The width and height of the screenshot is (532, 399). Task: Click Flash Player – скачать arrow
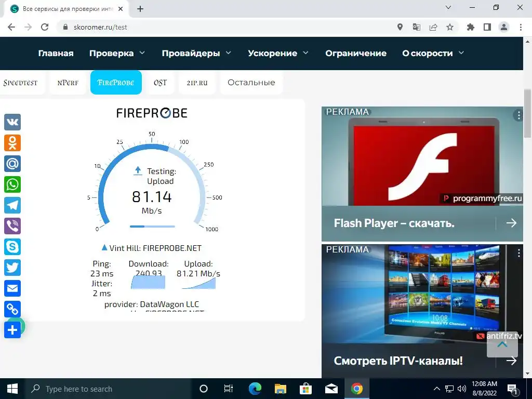(x=511, y=223)
